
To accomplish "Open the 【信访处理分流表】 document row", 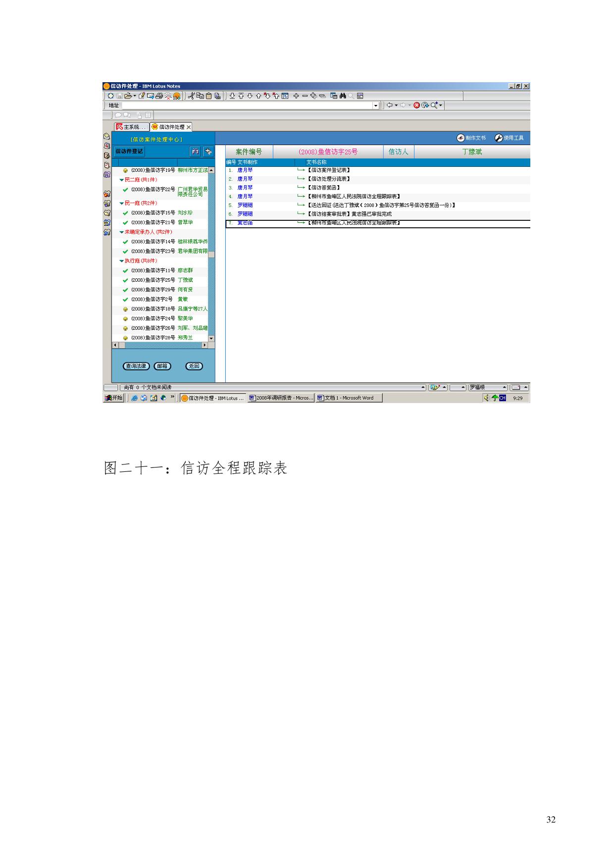I will pos(378,179).
